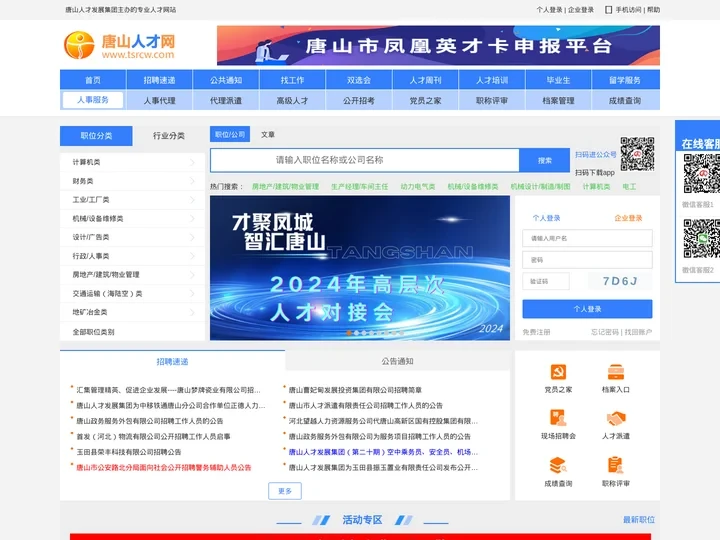Focus the job or company search field
Image resolution: width=720 pixels, height=540 pixels.
[x=365, y=160]
